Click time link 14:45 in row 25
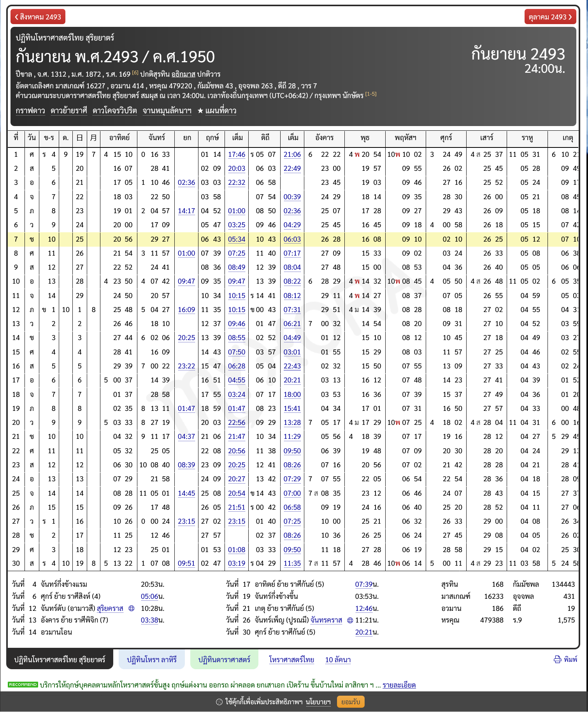 [186, 493]
